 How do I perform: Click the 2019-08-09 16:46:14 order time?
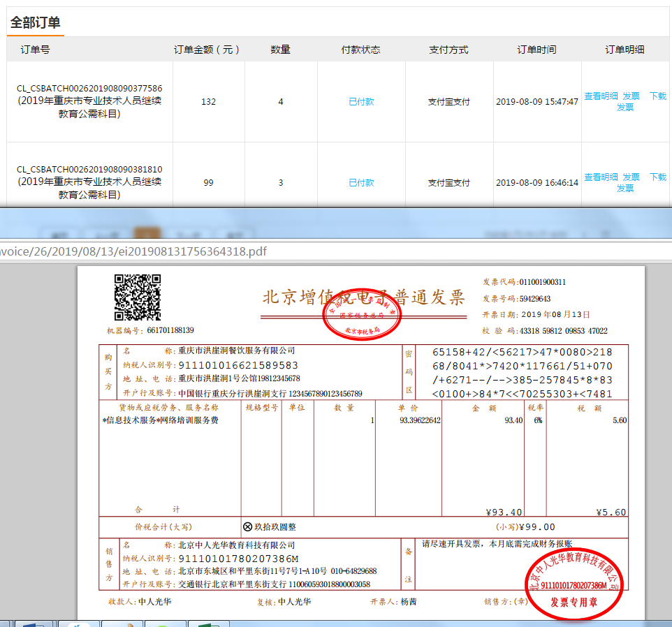pyautogui.click(x=537, y=182)
